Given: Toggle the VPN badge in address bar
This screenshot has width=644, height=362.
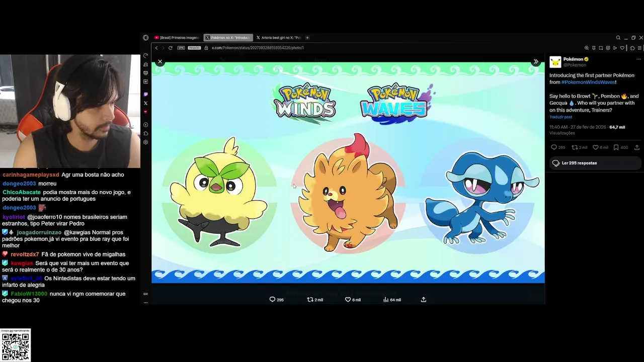Looking at the screenshot, I should click(x=181, y=48).
